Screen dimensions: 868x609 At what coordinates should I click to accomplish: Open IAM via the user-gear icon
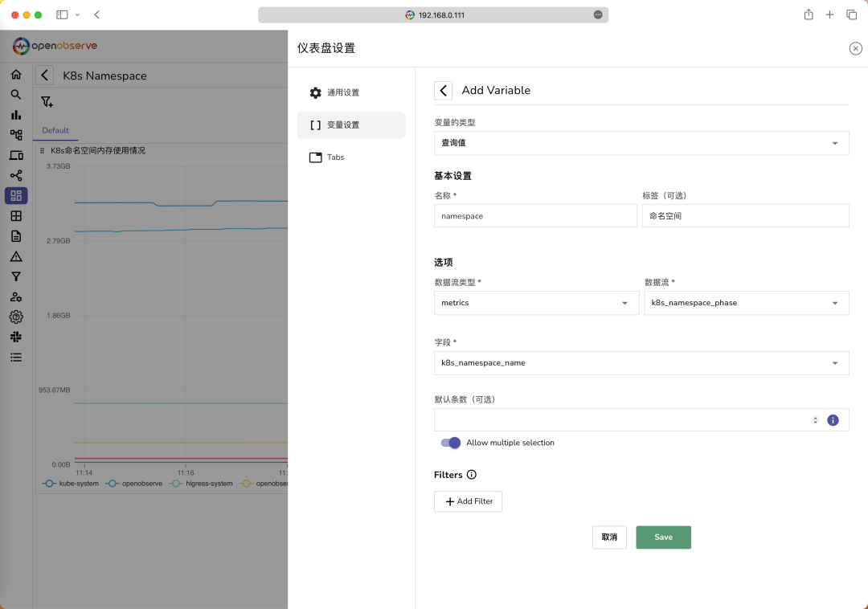coord(16,297)
